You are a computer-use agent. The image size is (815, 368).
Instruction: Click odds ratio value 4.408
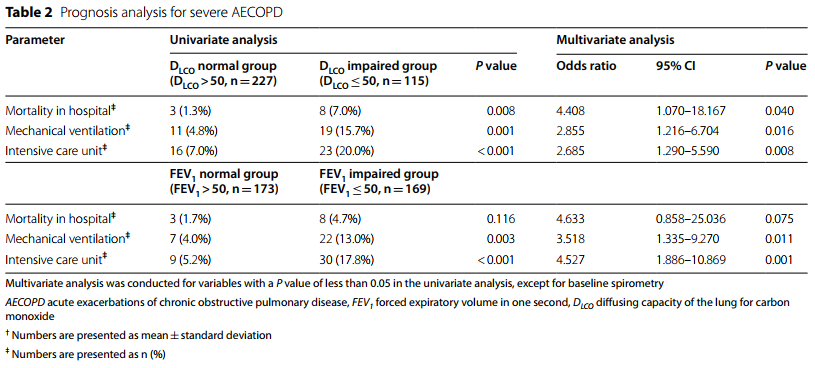(x=569, y=111)
